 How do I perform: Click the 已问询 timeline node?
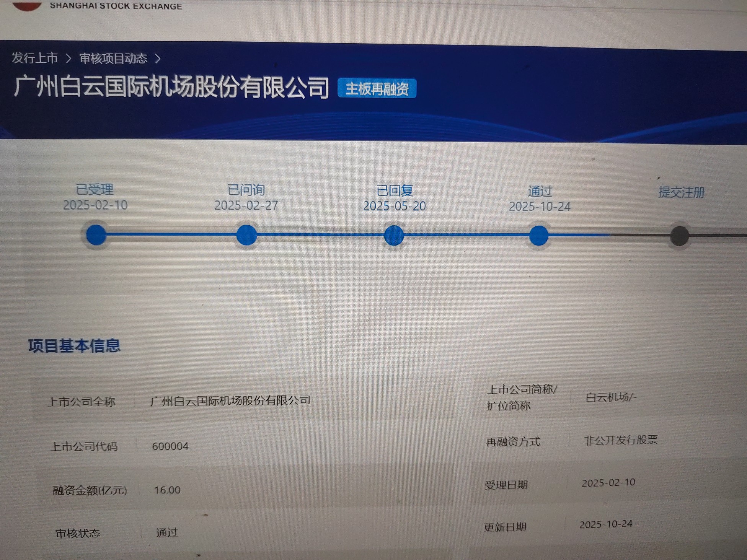246,235
